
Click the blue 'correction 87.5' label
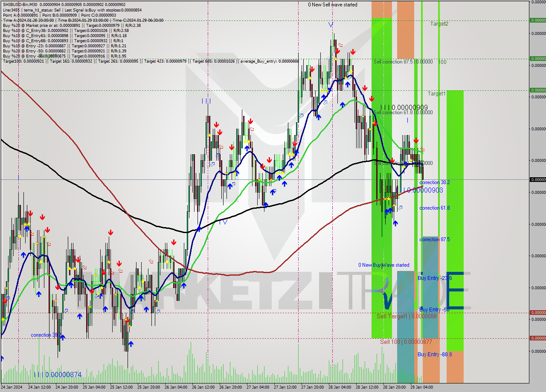pyautogui.click(x=435, y=239)
